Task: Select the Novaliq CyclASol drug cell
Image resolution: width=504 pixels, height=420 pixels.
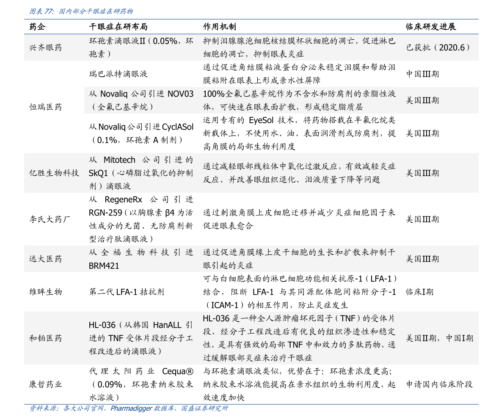Action: tap(141, 133)
